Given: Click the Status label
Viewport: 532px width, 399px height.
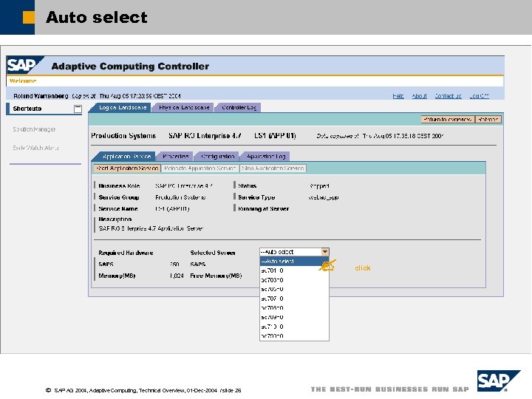Looking at the screenshot, I should pos(247,186).
